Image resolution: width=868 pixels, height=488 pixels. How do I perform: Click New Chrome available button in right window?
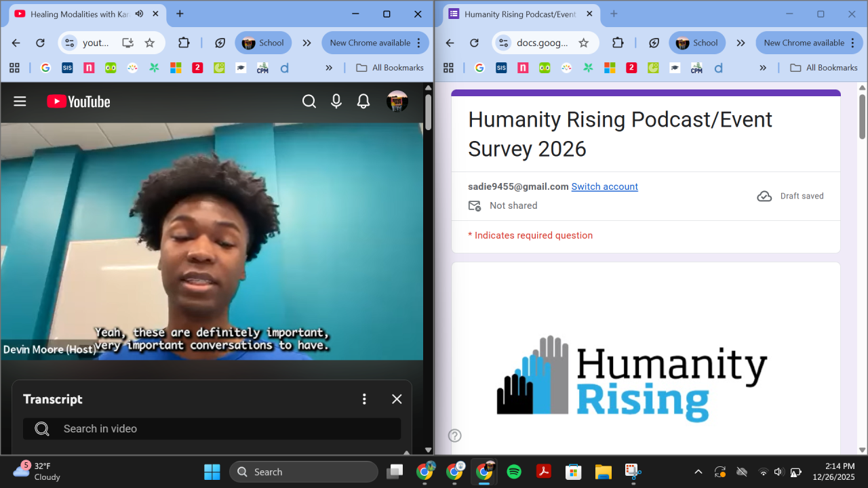pyautogui.click(x=804, y=43)
